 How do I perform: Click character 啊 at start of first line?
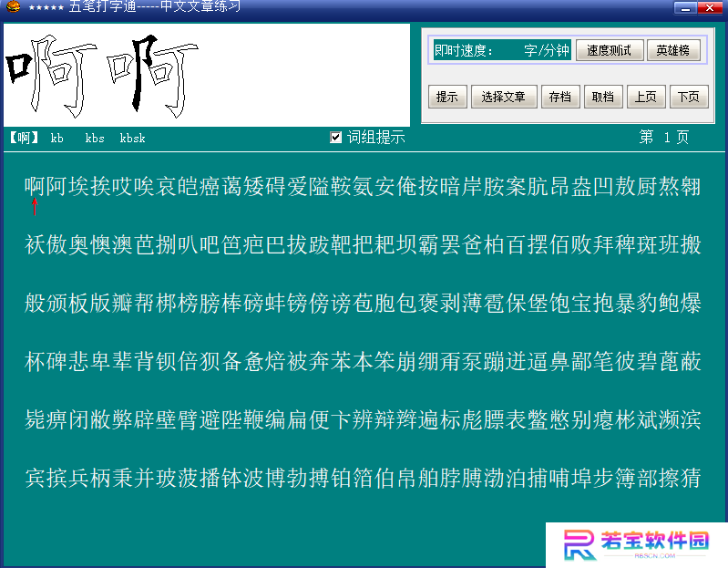pyautogui.click(x=36, y=186)
